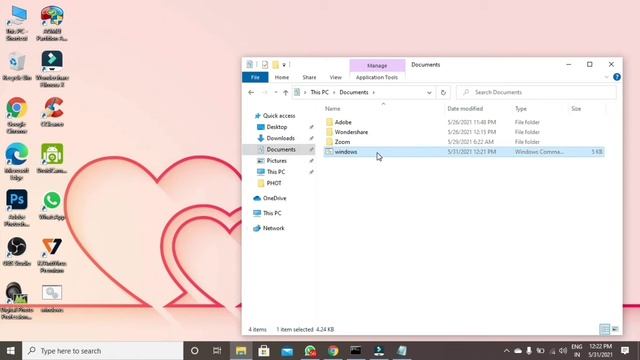Open the clock and date flyout
This screenshot has height=360, width=640.
coord(600,351)
